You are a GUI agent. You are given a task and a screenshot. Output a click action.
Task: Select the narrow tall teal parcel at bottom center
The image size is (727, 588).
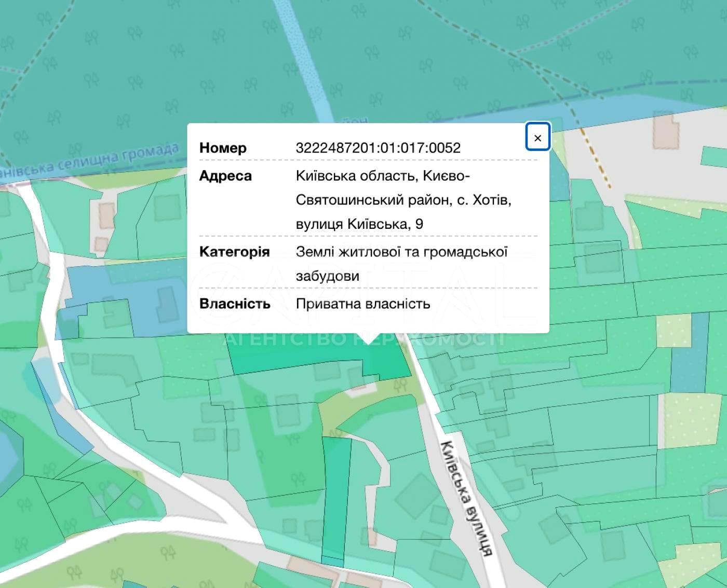(335, 498)
